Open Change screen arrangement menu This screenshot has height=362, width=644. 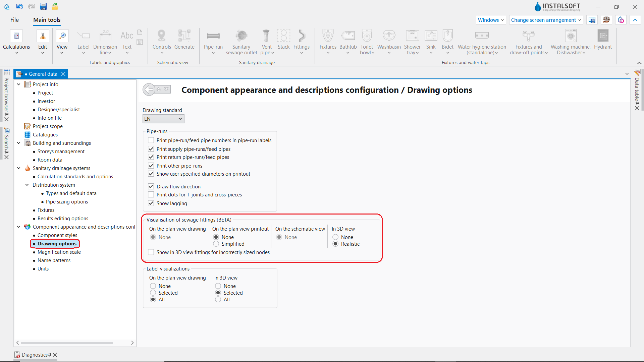(x=546, y=20)
